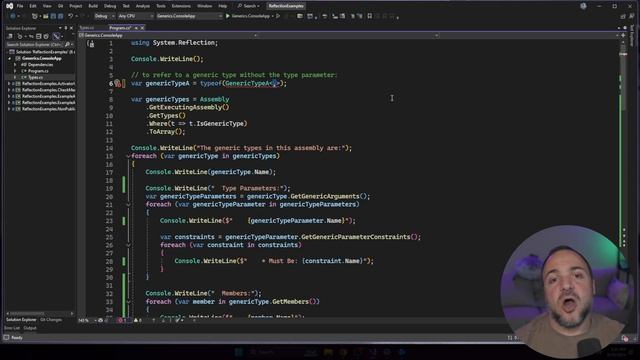Expand the Dependencies node
640x360 pixels.
point(15,64)
